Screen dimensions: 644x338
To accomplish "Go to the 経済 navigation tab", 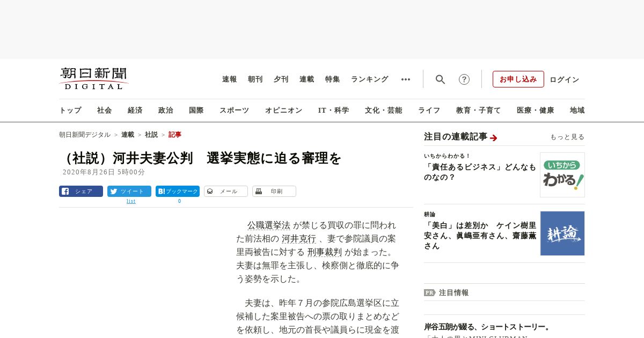I will pos(135,111).
